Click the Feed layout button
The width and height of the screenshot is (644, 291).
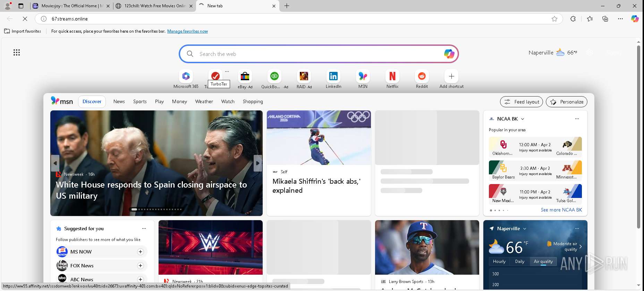(x=522, y=102)
